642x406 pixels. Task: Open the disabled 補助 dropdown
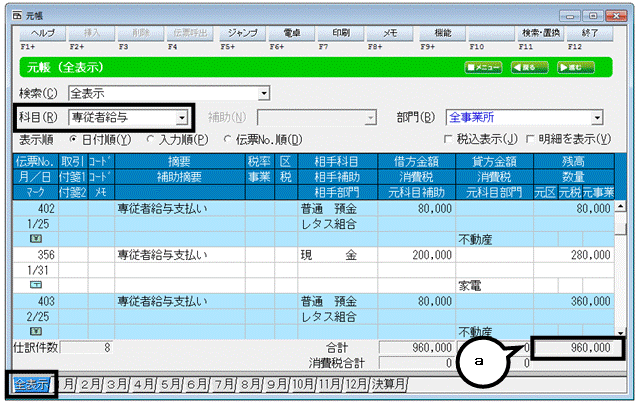click(x=370, y=118)
